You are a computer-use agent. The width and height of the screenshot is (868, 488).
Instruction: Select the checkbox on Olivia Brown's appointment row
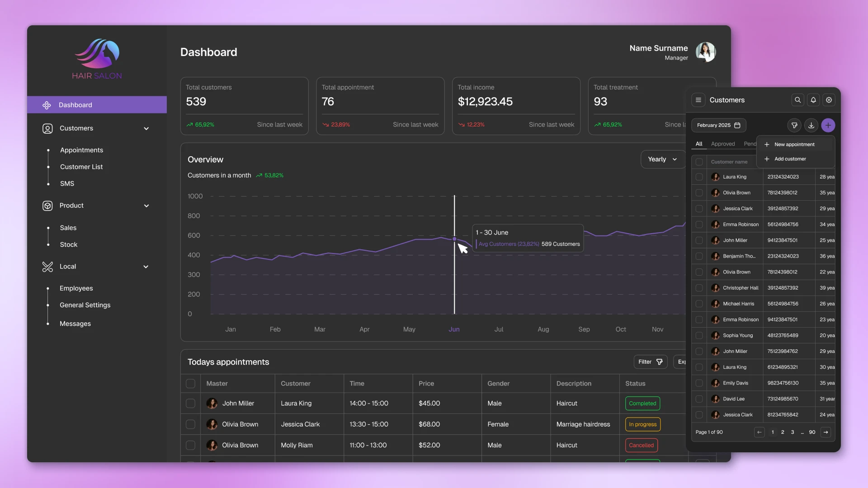coord(190,424)
